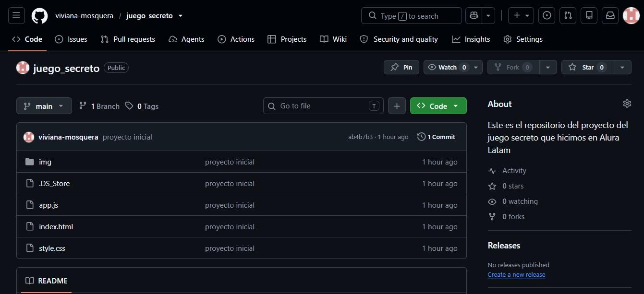Open the 1 Commit history link
Image resolution: width=644 pixels, height=294 pixels.
click(436, 137)
